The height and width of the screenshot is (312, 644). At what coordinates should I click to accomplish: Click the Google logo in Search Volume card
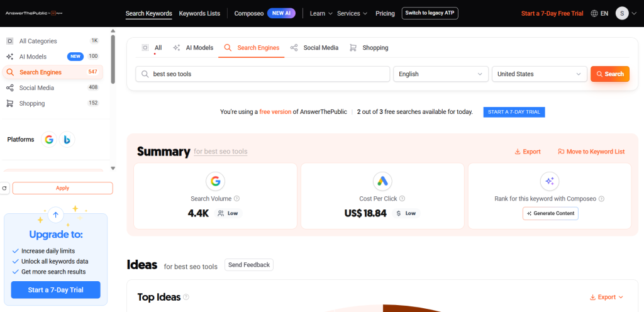(215, 181)
